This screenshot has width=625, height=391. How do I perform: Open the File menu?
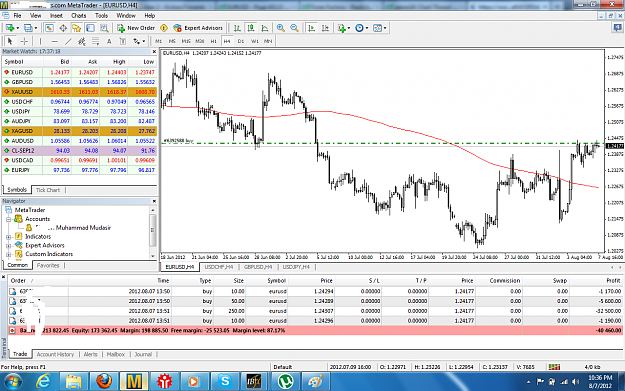tap(18, 16)
